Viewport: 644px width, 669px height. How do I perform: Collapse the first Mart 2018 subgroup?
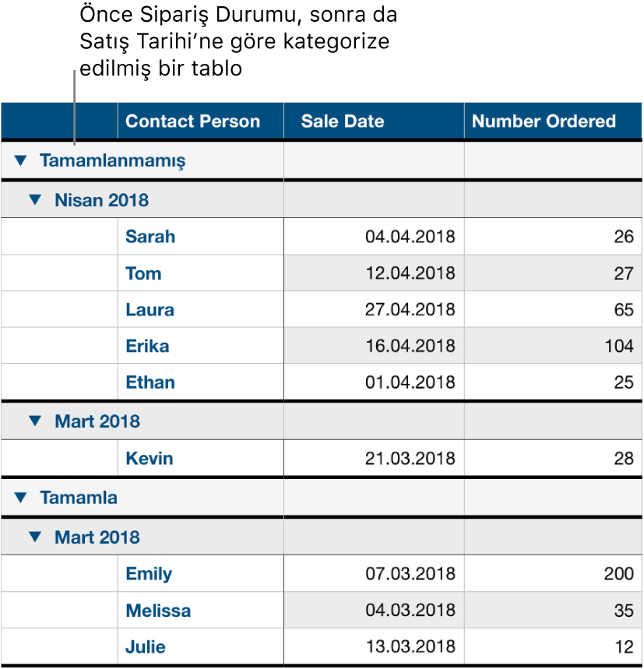point(34,421)
